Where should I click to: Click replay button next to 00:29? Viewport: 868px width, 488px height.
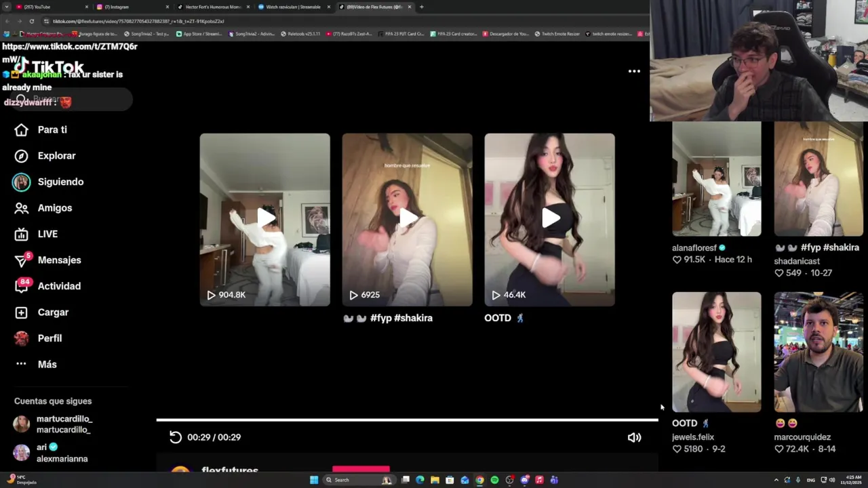click(x=175, y=437)
